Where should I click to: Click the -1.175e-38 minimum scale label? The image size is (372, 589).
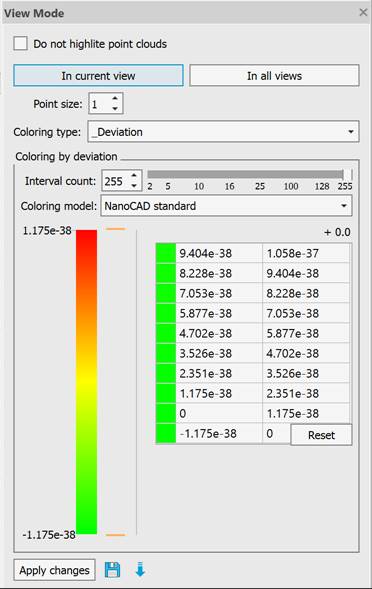[x=49, y=535]
